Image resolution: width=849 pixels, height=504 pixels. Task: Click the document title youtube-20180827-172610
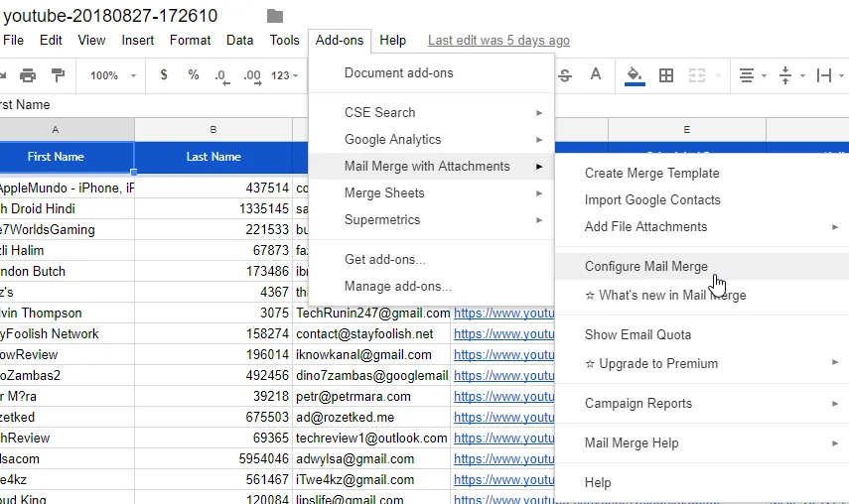[x=110, y=16]
